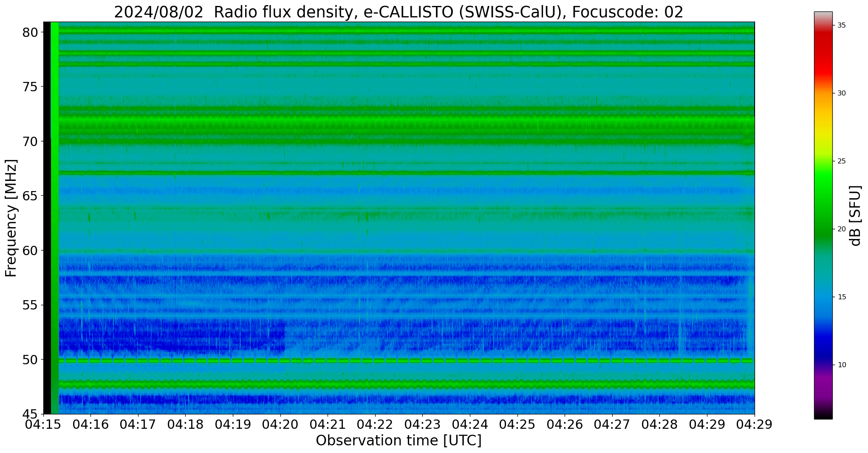This screenshot has width=868, height=453.
Task: Click the 04:18 time tick label
Action: point(185,424)
